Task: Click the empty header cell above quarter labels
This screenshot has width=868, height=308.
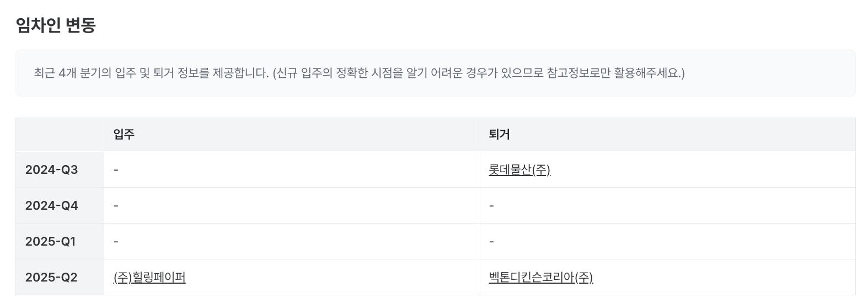Action: pyautogui.click(x=60, y=134)
